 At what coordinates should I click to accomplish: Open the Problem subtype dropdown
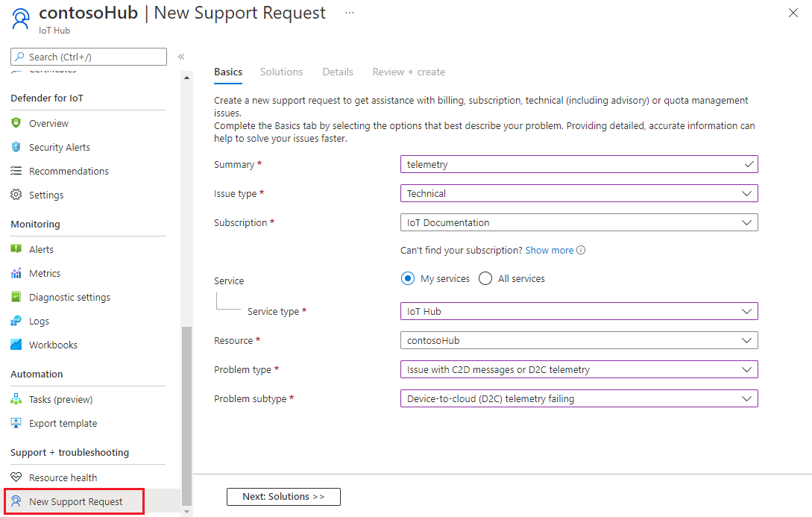click(579, 398)
